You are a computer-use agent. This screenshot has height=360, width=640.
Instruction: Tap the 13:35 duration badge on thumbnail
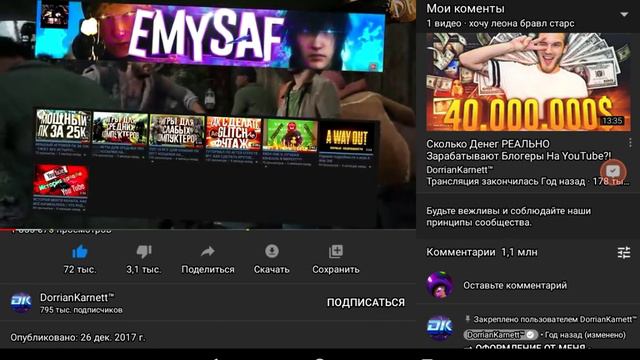point(612,120)
